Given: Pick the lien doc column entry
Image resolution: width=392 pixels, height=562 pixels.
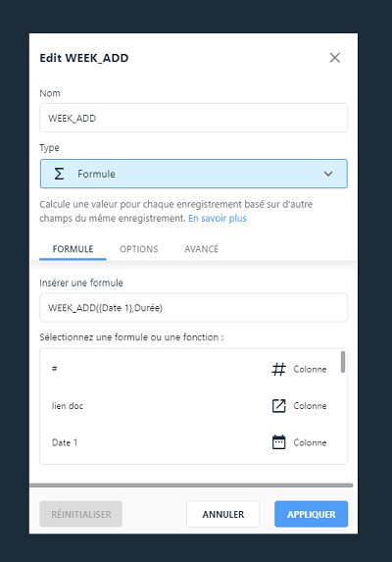Looking at the screenshot, I should (190, 406).
